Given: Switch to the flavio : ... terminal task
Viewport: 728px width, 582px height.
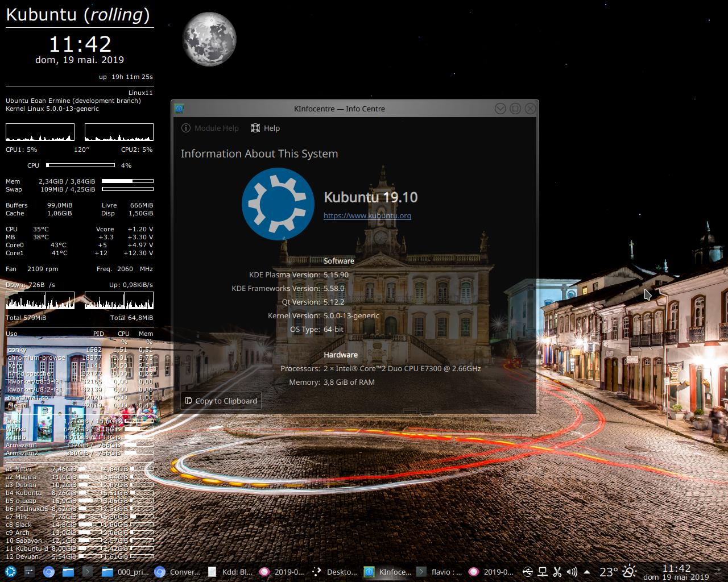Looking at the screenshot, I should tap(439, 572).
